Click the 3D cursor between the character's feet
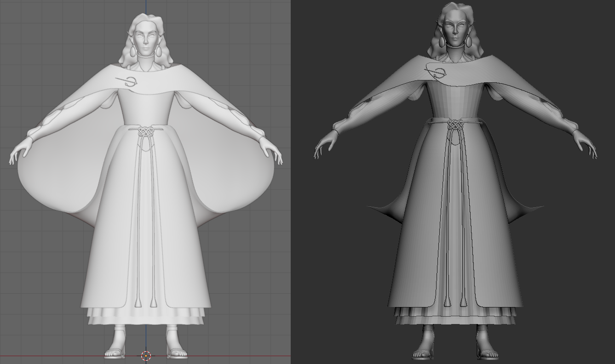The height and width of the screenshot is (364, 615). tap(146, 355)
